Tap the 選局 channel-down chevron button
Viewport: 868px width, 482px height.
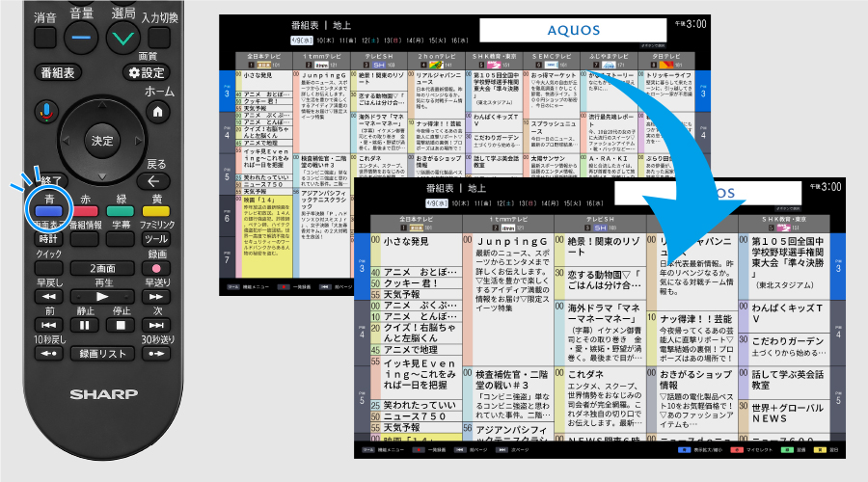coord(122,39)
